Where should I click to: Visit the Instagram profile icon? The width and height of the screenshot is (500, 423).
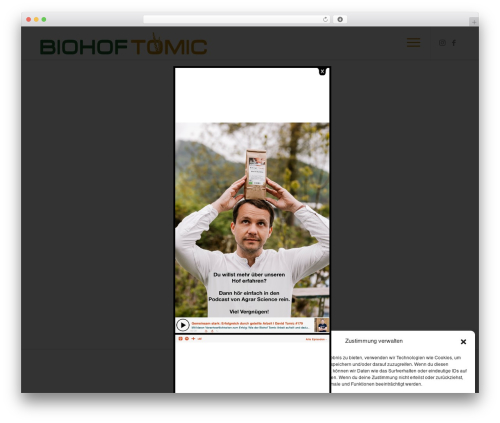click(442, 43)
